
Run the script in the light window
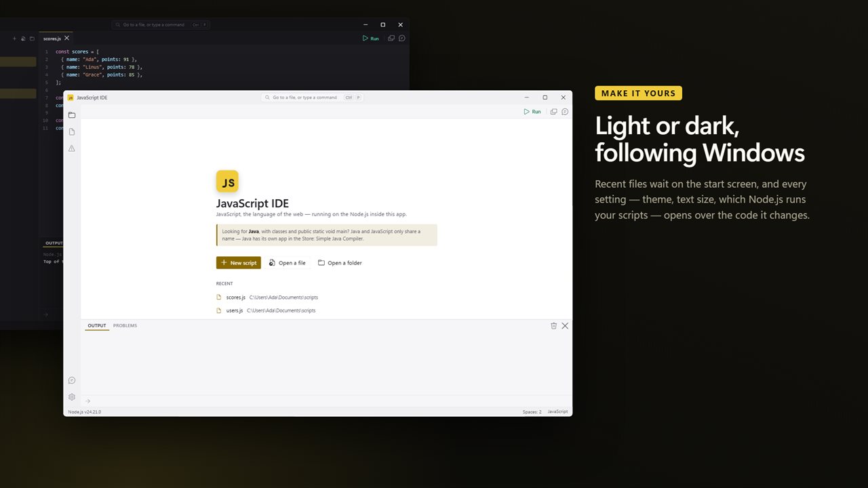[x=532, y=112]
